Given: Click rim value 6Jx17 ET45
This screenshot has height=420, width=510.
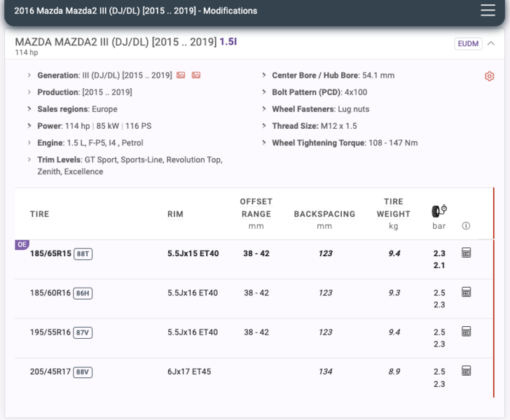Looking at the screenshot, I should tap(189, 371).
